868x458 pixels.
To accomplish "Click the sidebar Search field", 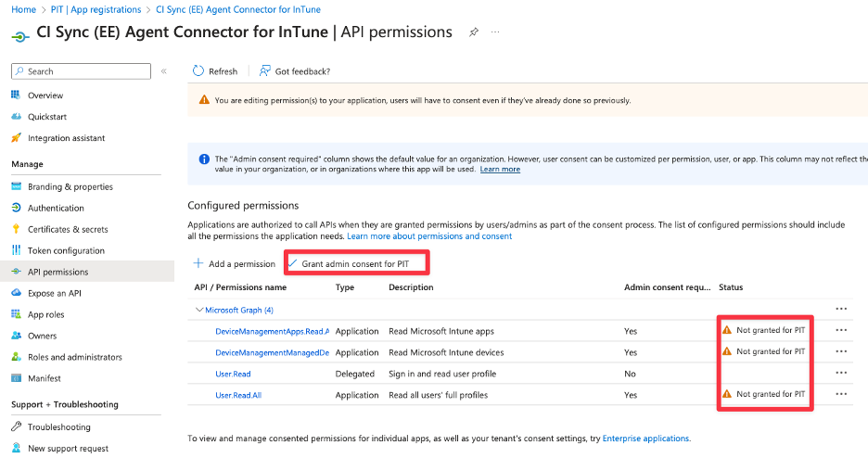I will [81, 71].
